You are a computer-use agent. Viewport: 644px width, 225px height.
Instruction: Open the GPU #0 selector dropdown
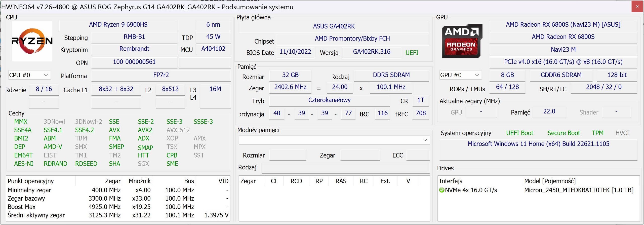(460, 75)
